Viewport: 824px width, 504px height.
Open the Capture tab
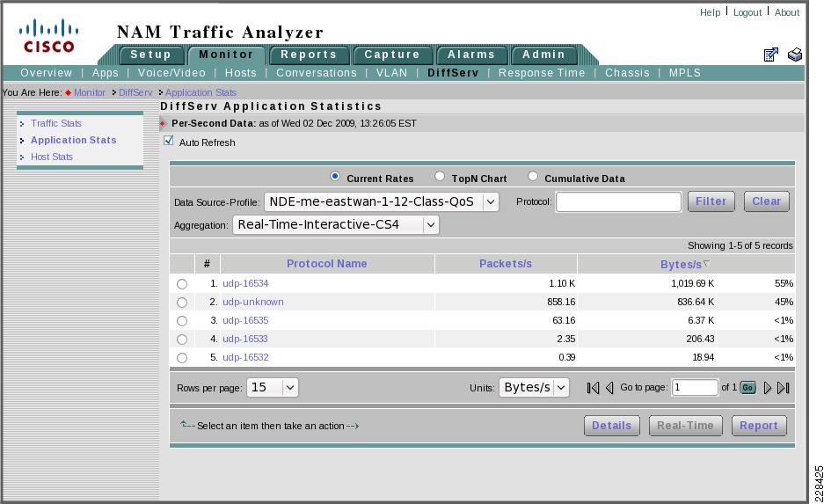point(392,55)
